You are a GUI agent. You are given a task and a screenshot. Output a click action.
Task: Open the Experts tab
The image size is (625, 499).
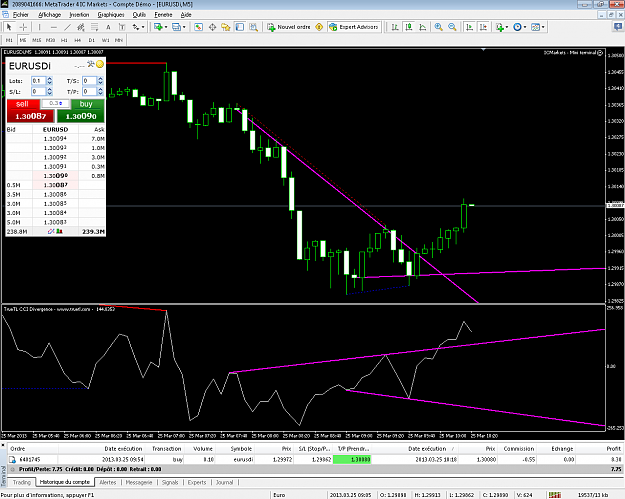pyautogui.click(x=197, y=482)
